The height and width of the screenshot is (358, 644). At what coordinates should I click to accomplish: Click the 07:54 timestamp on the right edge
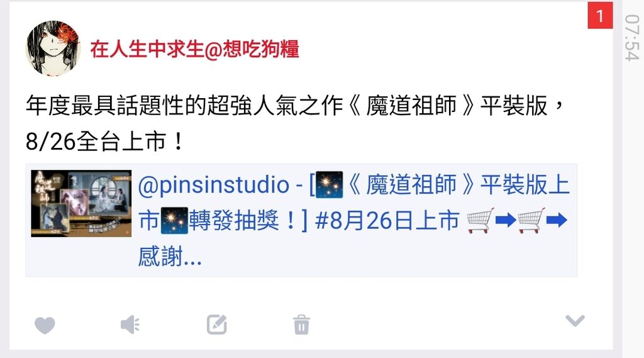631,37
